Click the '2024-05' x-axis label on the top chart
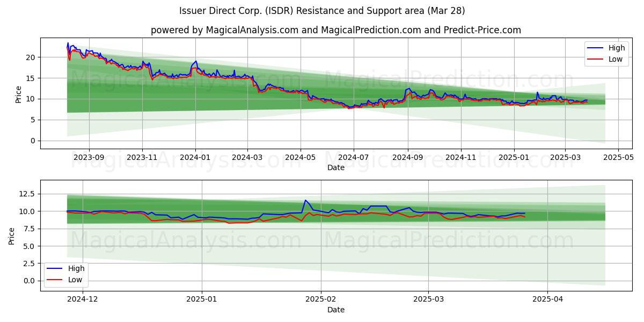The width and height of the screenshot is (644, 322). pos(301,158)
